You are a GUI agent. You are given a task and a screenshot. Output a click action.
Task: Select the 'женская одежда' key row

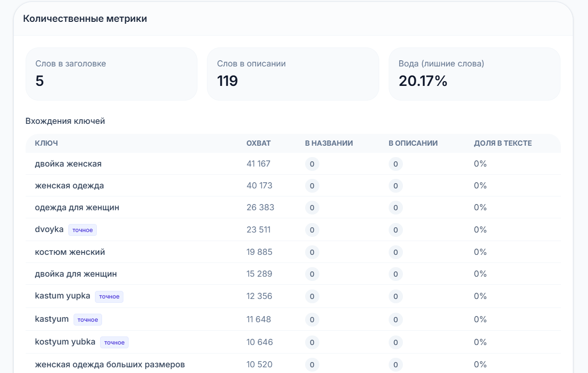(x=293, y=186)
